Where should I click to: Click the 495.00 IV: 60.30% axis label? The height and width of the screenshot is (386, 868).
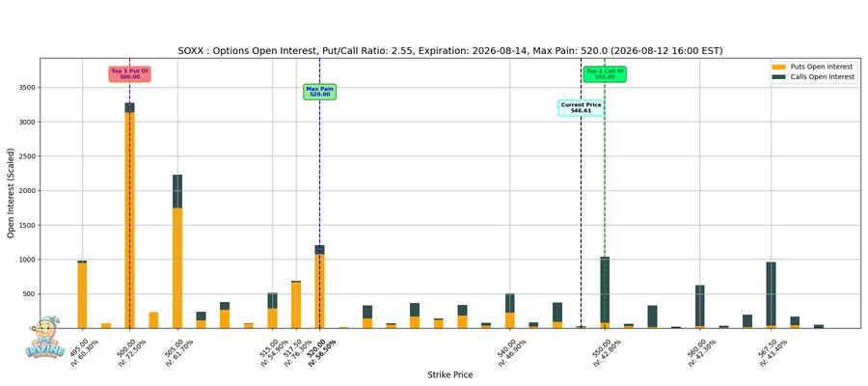[x=84, y=351]
